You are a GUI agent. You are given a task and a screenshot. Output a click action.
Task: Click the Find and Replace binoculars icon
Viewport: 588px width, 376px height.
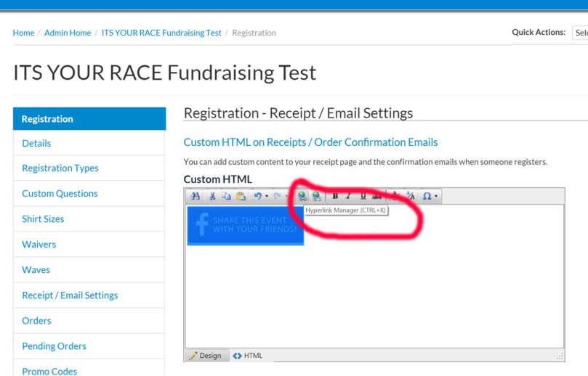pyautogui.click(x=195, y=196)
